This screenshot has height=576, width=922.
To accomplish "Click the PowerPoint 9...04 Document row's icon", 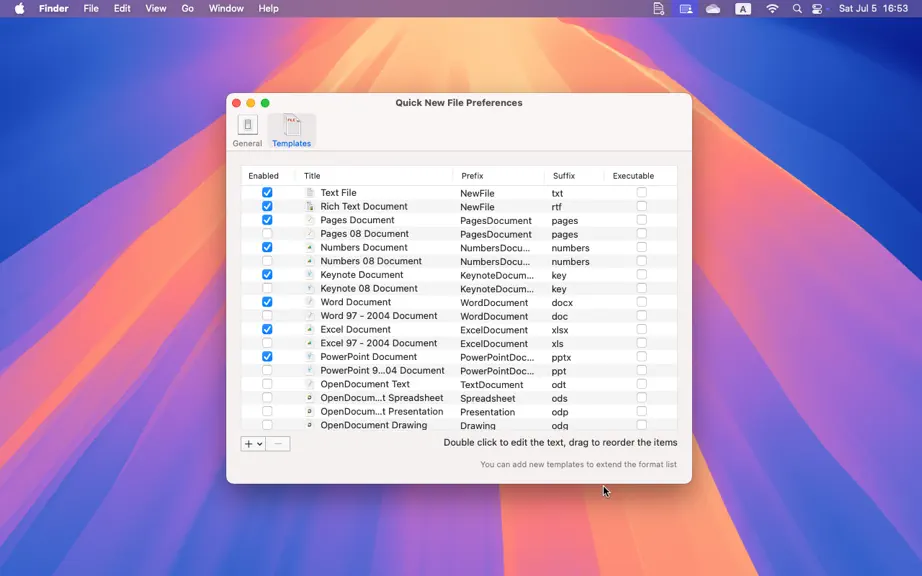I will pos(310,370).
